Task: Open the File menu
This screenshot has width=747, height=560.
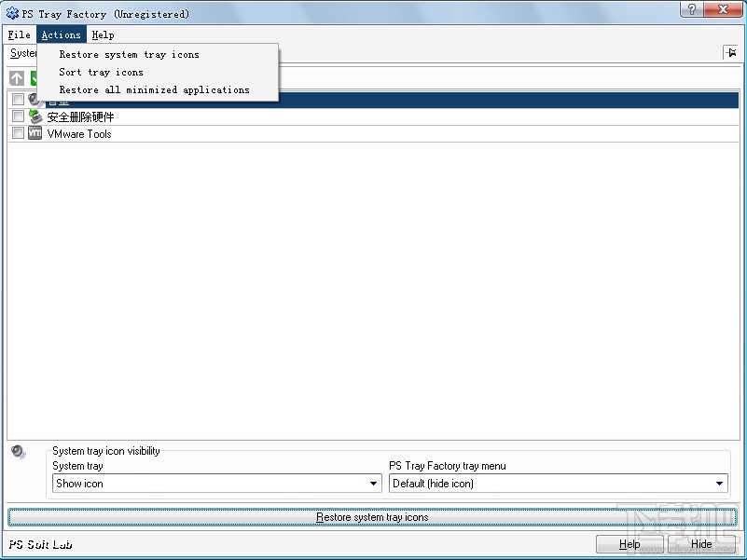Action: pyautogui.click(x=19, y=34)
